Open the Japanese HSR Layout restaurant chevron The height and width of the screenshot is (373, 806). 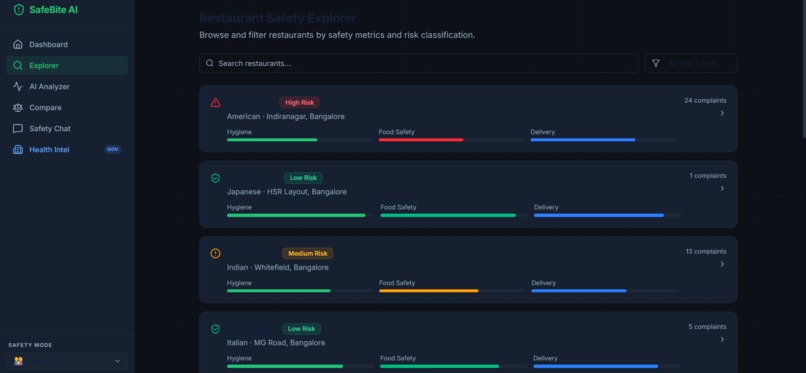coord(722,189)
